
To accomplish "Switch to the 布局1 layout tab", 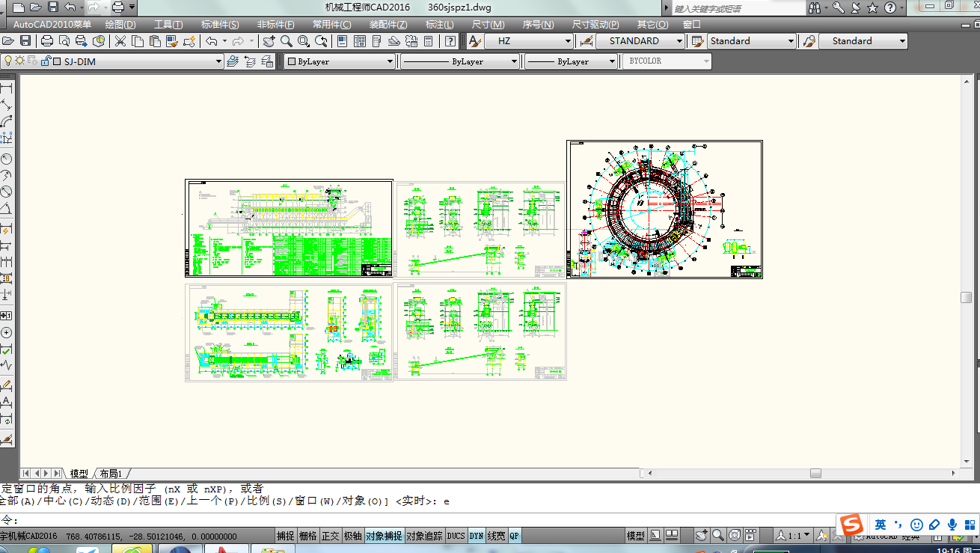I will click(111, 474).
